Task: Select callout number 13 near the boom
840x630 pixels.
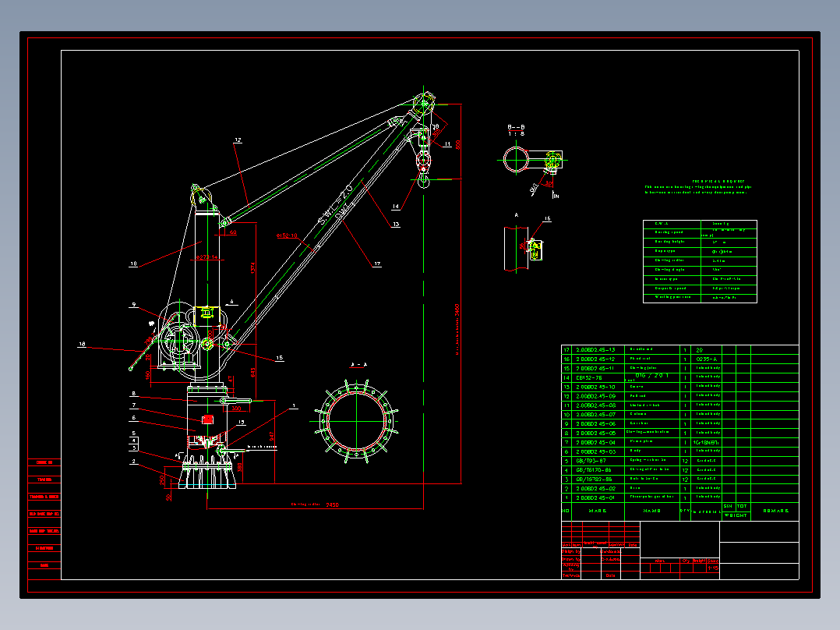Action: tap(396, 225)
